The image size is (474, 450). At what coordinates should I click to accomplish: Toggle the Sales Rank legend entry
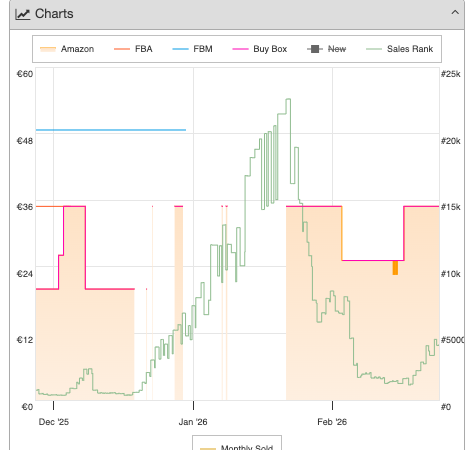[x=399, y=49]
